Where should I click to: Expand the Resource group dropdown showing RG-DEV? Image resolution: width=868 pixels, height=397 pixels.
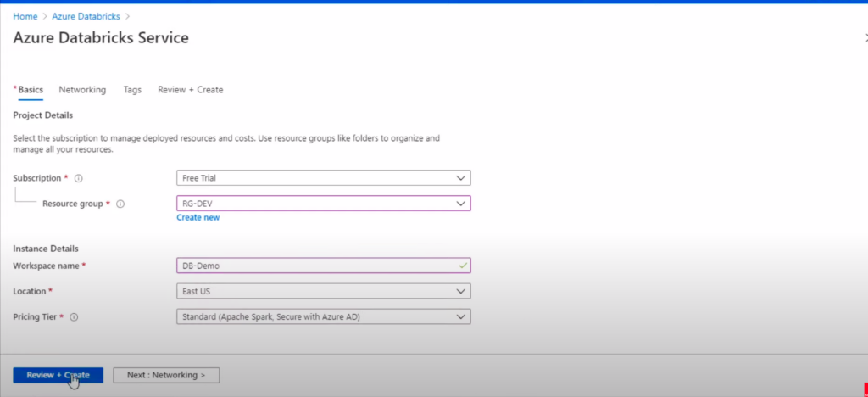322,204
